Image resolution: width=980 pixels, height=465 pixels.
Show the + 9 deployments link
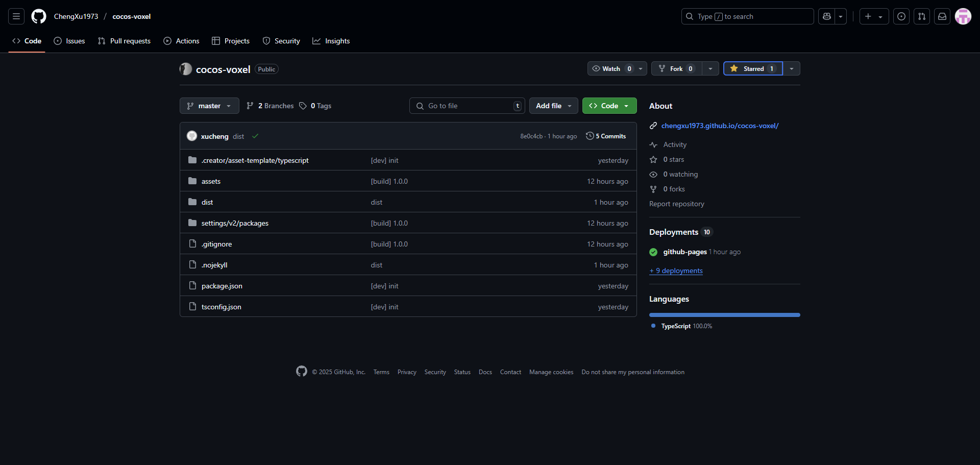[x=676, y=271]
